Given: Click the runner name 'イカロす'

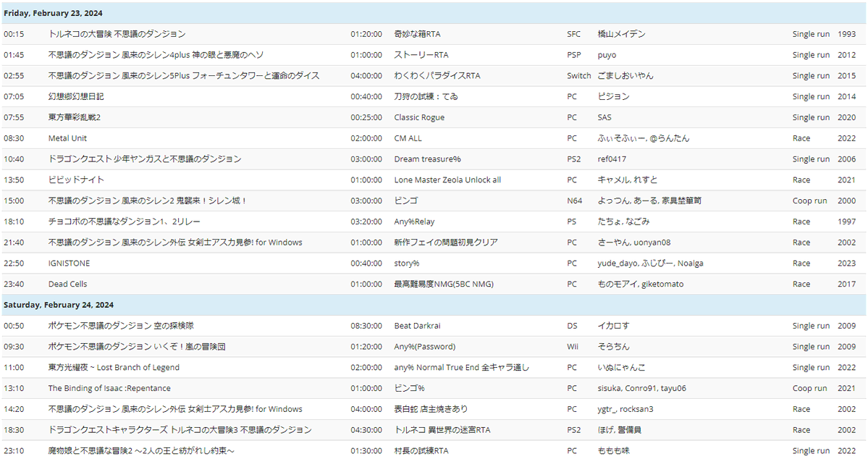Looking at the screenshot, I should [x=613, y=326].
